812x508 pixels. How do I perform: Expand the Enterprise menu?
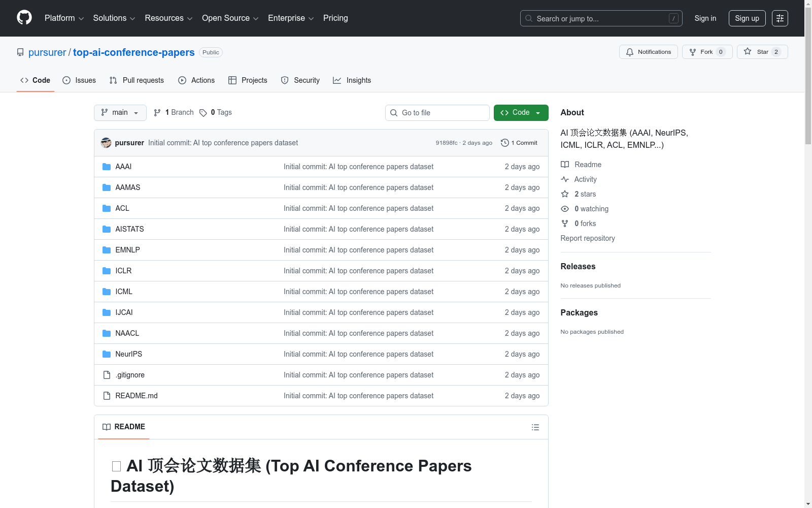tap(291, 18)
